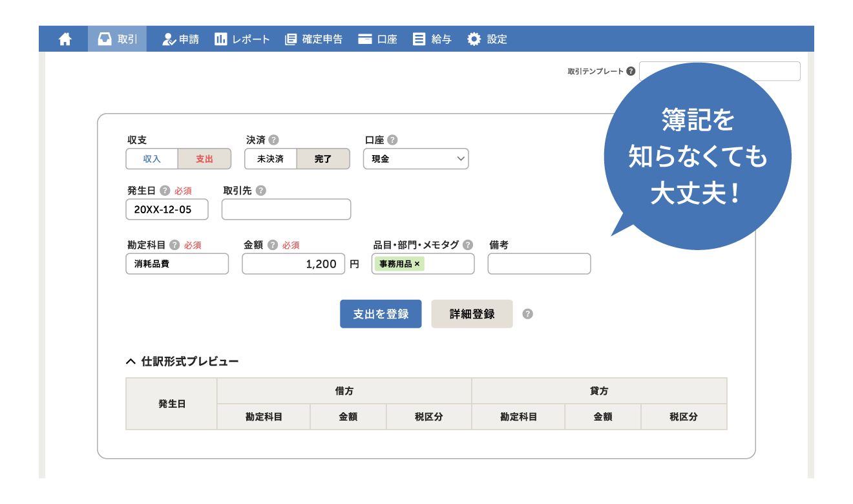Click the 貸方 column header

tap(600, 391)
